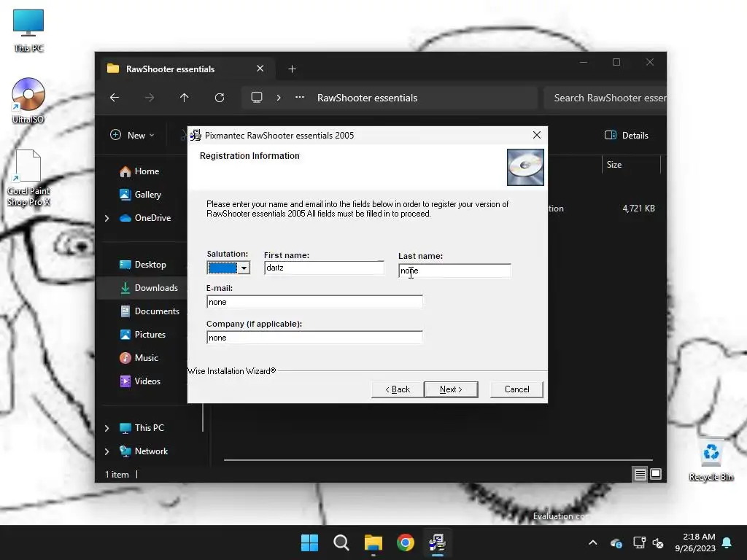Show hidden system tray icons

[592, 542]
